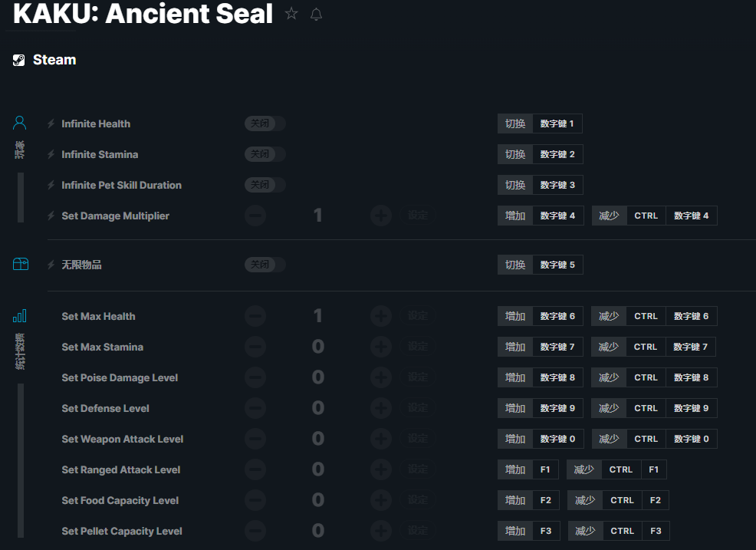The width and height of the screenshot is (756, 550).
Task: Click 减少 CTRL 数字键 9 hotkey button
Action: [x=654, y=408]
